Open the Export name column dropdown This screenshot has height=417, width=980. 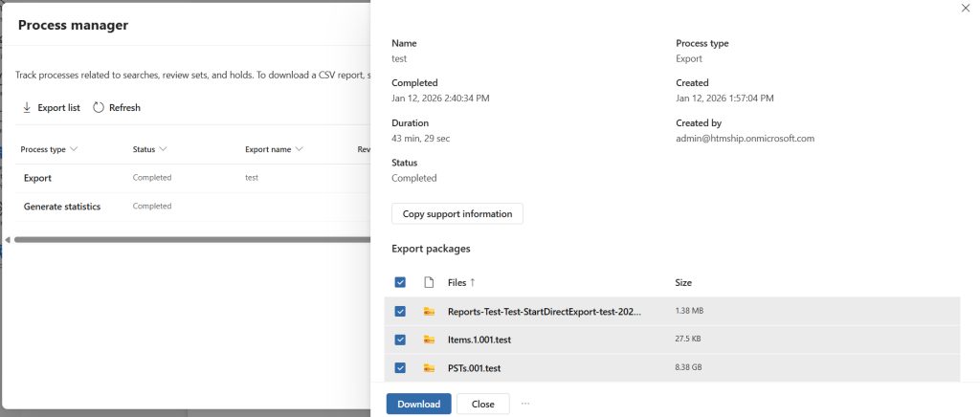click(299, 149)
